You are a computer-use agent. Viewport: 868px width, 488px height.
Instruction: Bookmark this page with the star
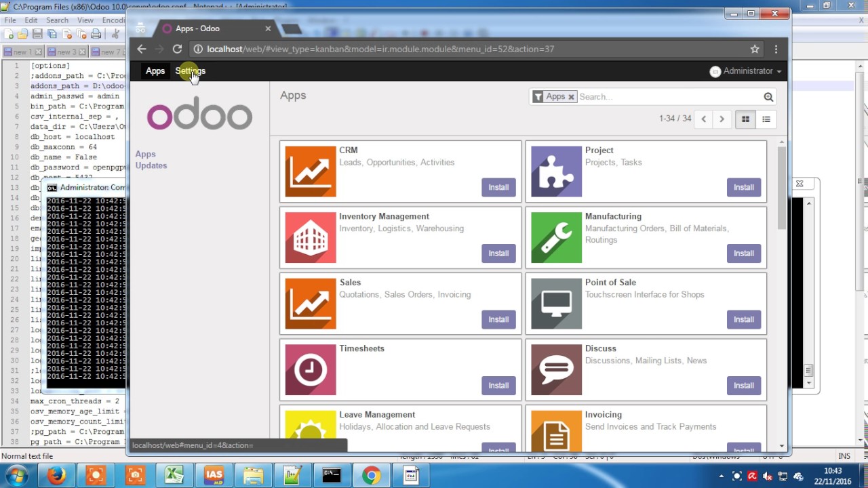click(x=755, y=49)
